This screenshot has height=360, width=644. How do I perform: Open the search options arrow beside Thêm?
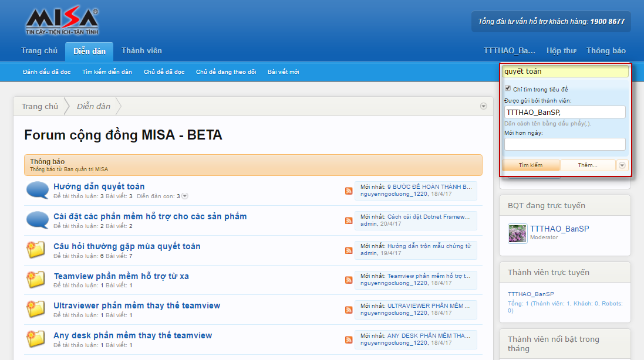622,165
